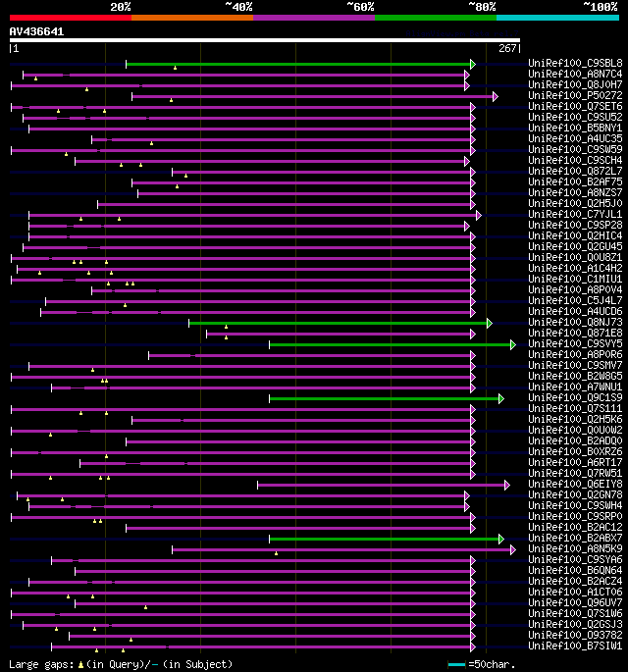Select the UniRef100_C9SWH4 label

tap(575, 505)
